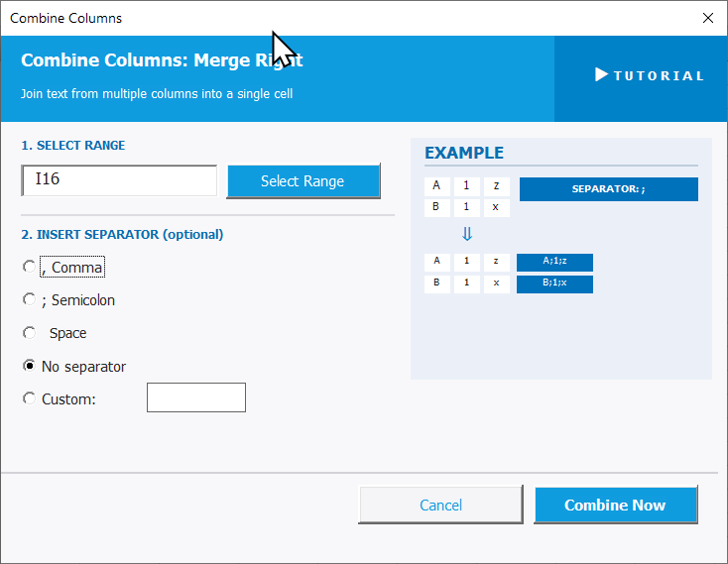Click the Custom separator text box

(x=196, y=397)
